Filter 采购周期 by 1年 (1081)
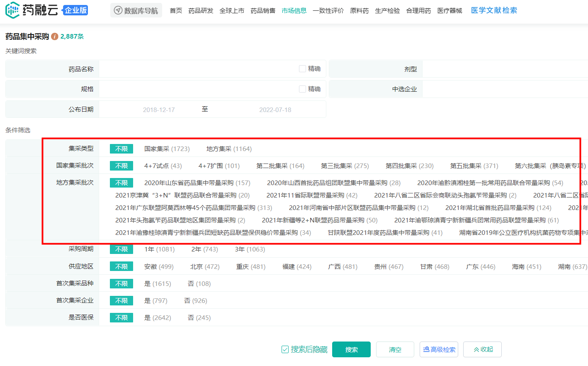 point(160,249)
